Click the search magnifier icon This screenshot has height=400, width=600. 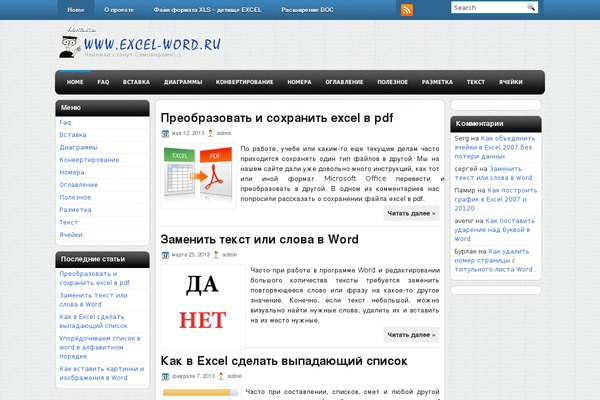(531, 7)
